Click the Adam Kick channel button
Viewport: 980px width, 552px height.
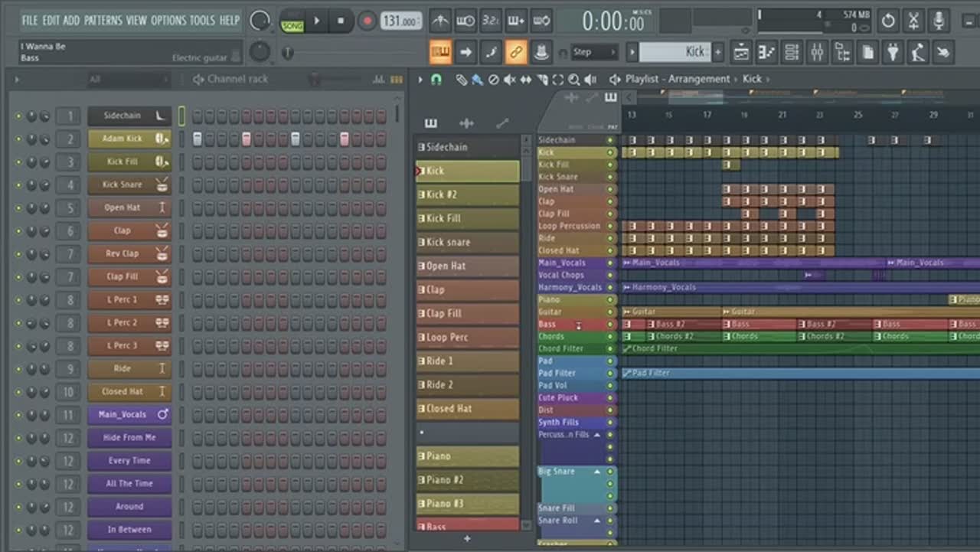coord(122,139)
